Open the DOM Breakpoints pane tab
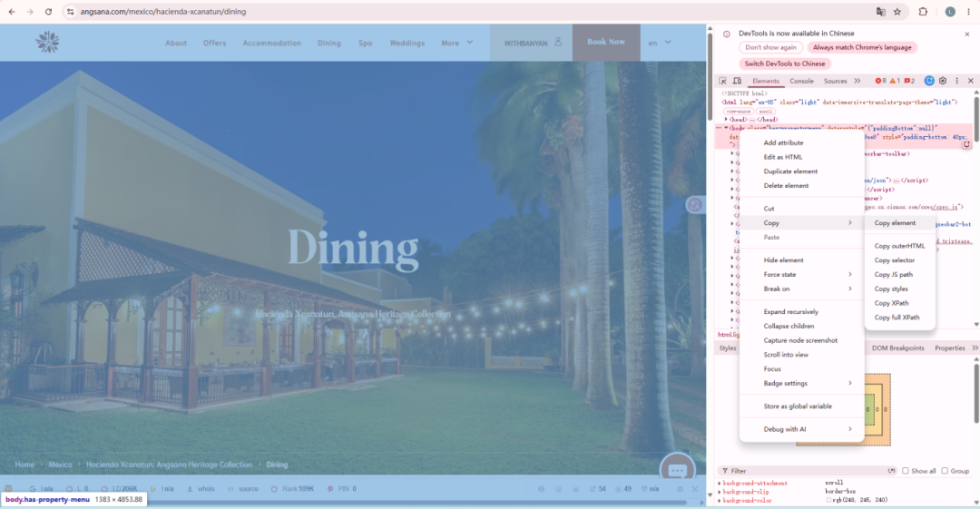The height and width of the screenshot is (509, 980). (897, 347)
